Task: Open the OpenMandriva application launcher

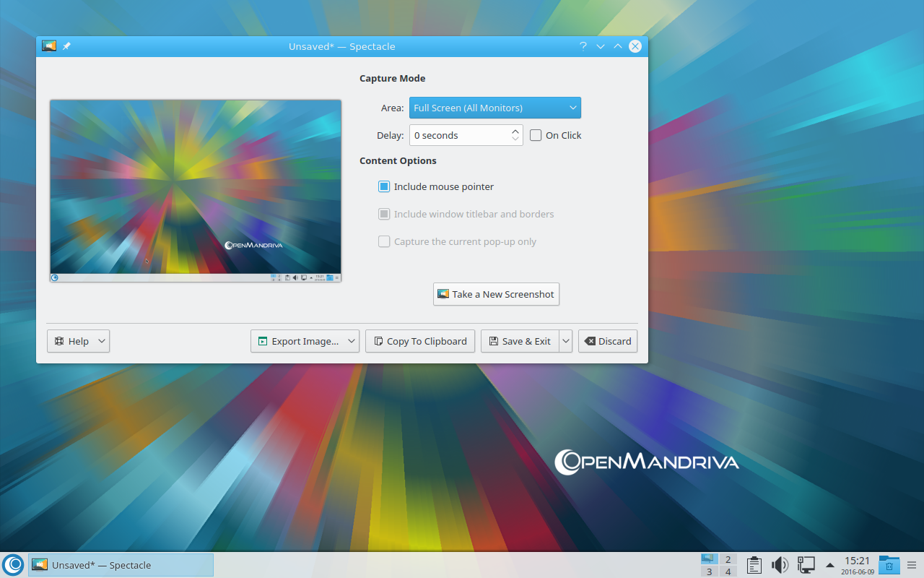Action: [x=13, y=564]
